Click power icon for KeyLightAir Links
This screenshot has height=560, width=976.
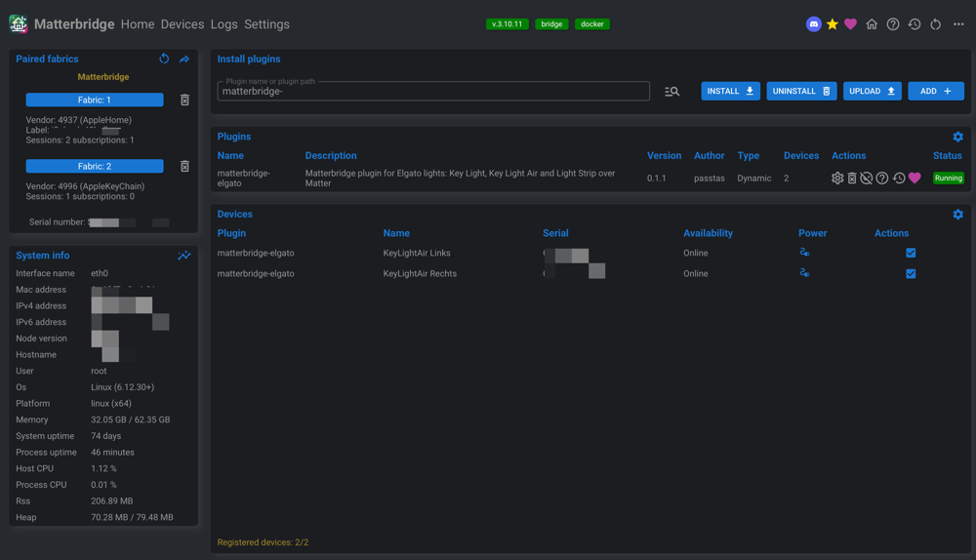pyautogui.click(x=804, y=252)
